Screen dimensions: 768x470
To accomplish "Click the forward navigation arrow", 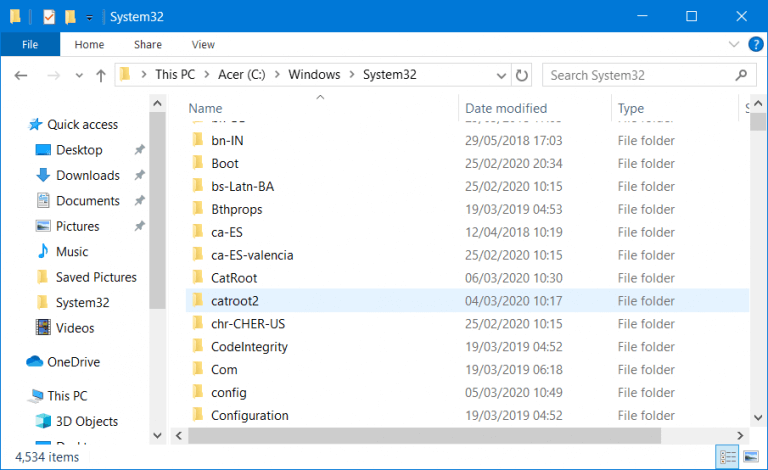I will [x=53, y=75].
